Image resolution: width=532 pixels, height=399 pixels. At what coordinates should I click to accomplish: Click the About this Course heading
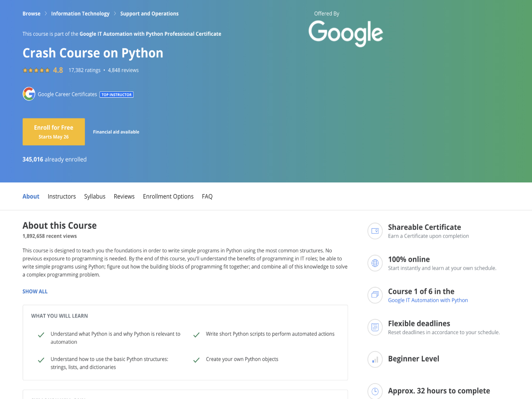pyautogui.click(x=59, y=226)
